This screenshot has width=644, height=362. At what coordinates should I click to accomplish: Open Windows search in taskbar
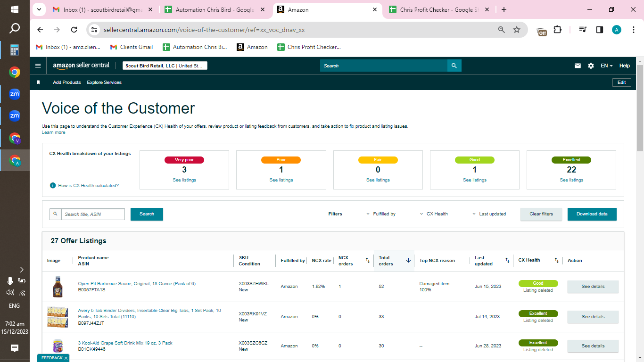[x=15, y=29]
